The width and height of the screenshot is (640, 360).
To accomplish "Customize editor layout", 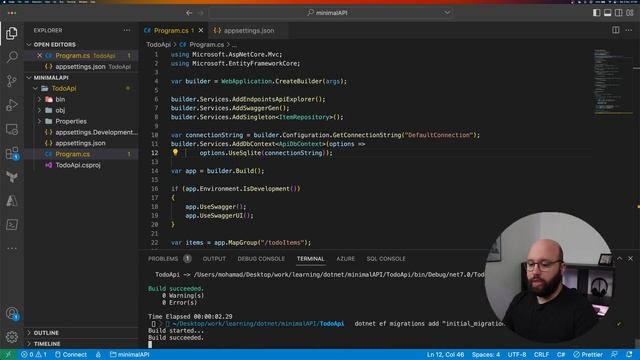I will pos(630,13).
